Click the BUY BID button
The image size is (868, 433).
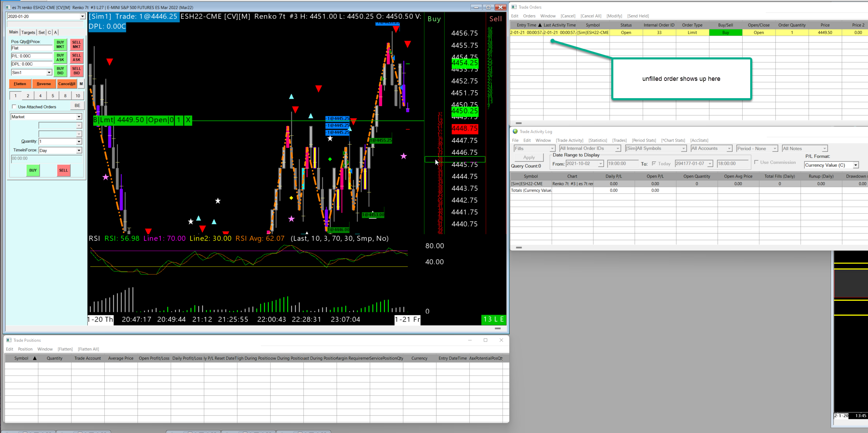60,71
